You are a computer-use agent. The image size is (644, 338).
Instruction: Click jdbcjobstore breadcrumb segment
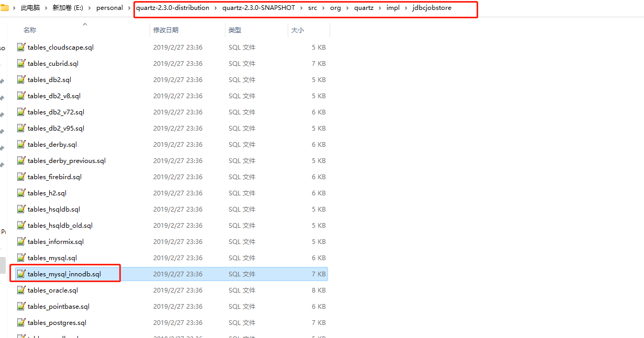pos(431,8)
